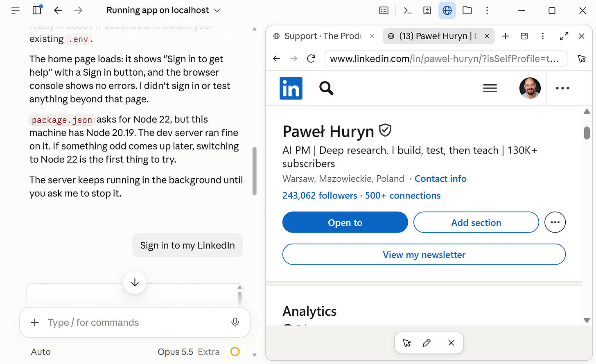Open the "500+ connections" link
596x364 pixels.
403,196
